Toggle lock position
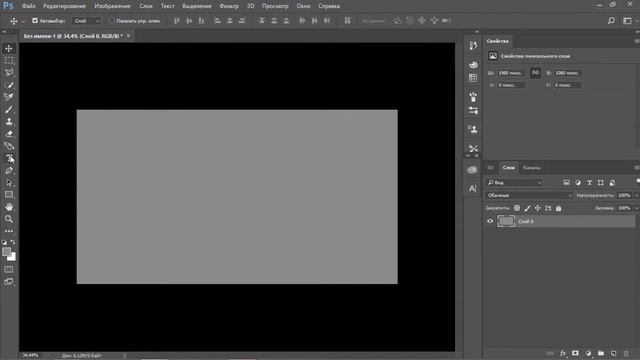 [x=538, y=208]
